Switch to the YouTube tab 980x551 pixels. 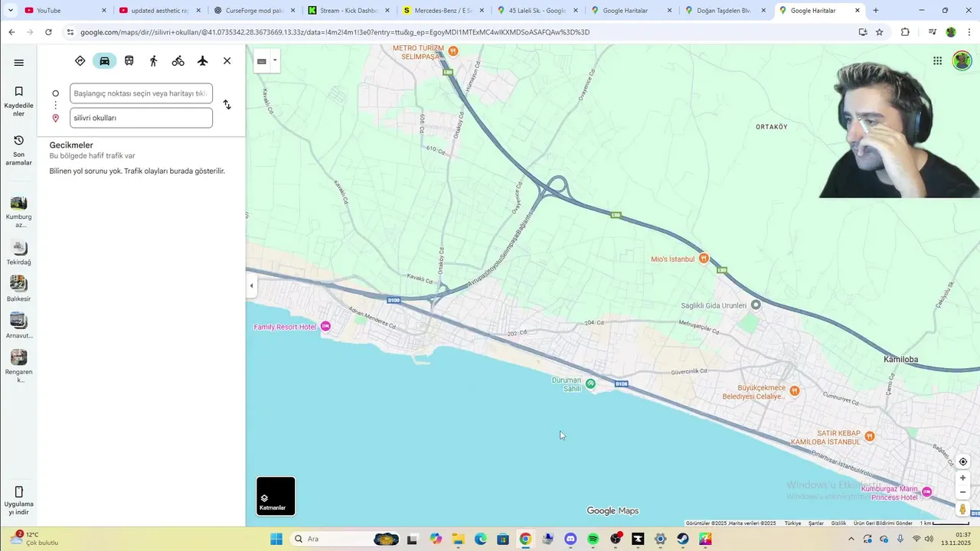(x=64, y=11)
